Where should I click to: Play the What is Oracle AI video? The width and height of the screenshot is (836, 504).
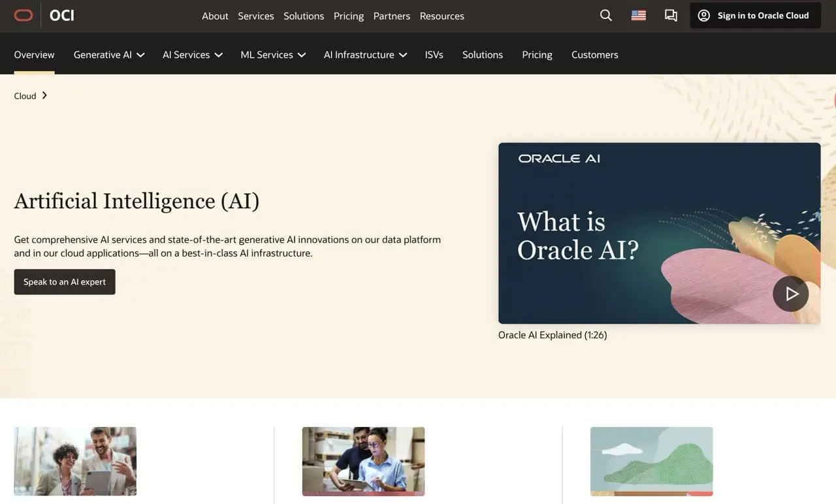point(791,294)
